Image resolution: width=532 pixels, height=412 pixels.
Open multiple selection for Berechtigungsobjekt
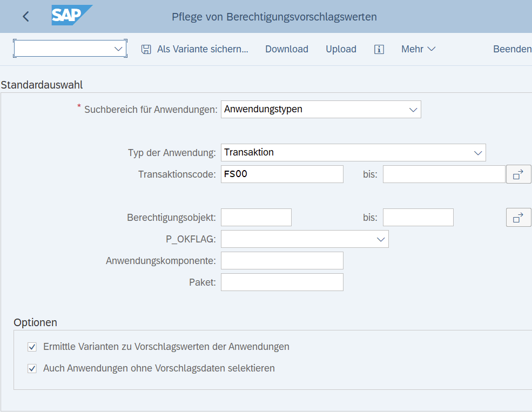point(518,218)
